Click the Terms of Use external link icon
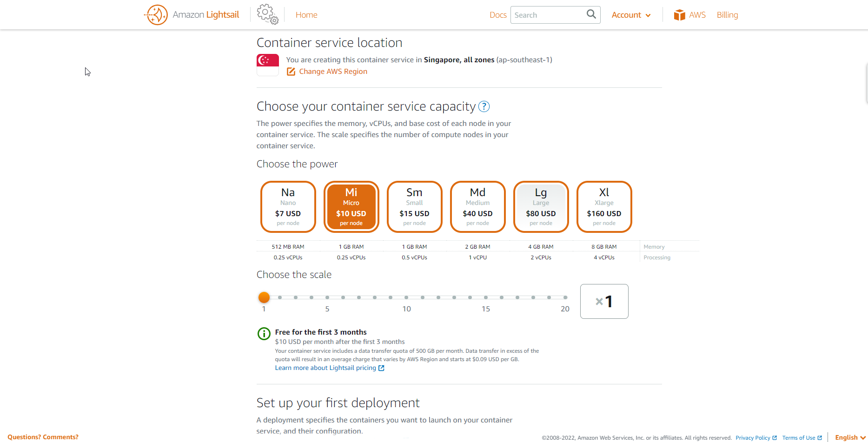 click(x=820, y=438)
